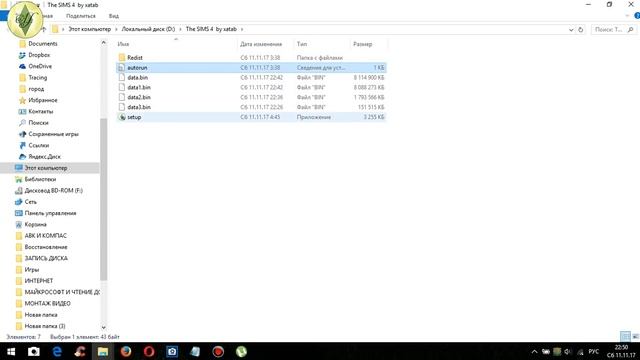Select the data3.bin file icon
640x360 pixels.
pyautogui.click(x=121, y=107)
